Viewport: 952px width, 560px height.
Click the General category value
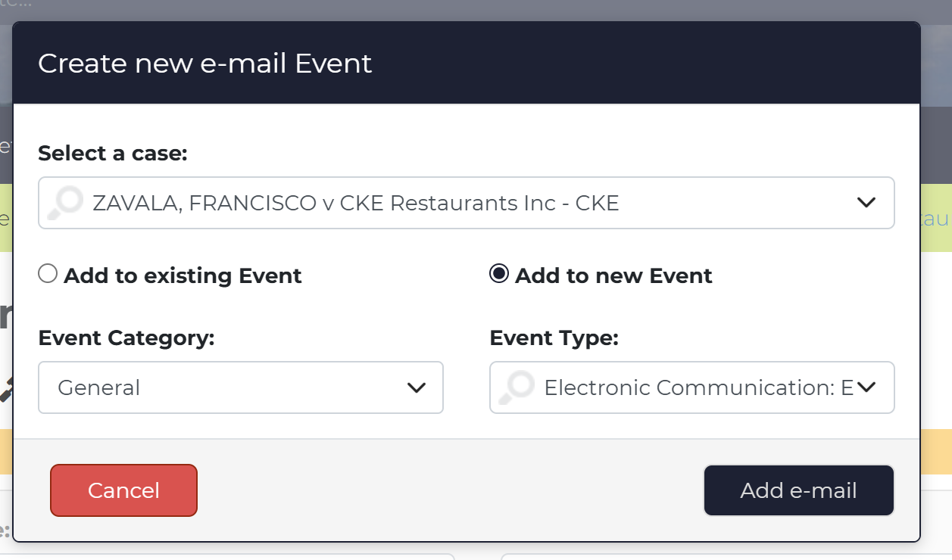click(99, 387)
